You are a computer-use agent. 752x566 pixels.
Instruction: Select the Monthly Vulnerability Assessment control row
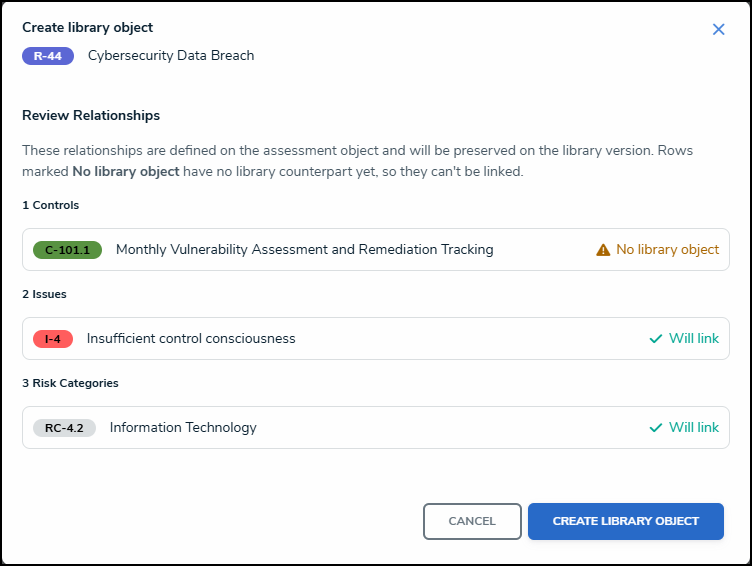click(x=376, y=249)
